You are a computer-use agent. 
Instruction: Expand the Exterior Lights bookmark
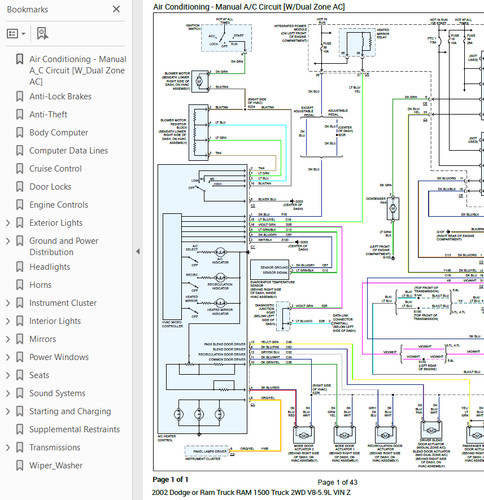(x=8, y=223)
